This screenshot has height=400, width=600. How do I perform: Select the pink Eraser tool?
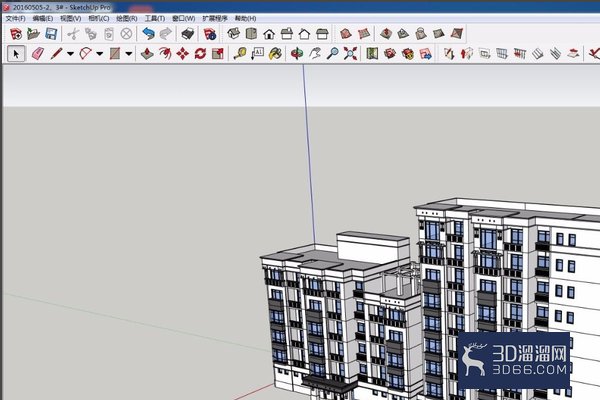pyautogui.click(x=38, y=54)
